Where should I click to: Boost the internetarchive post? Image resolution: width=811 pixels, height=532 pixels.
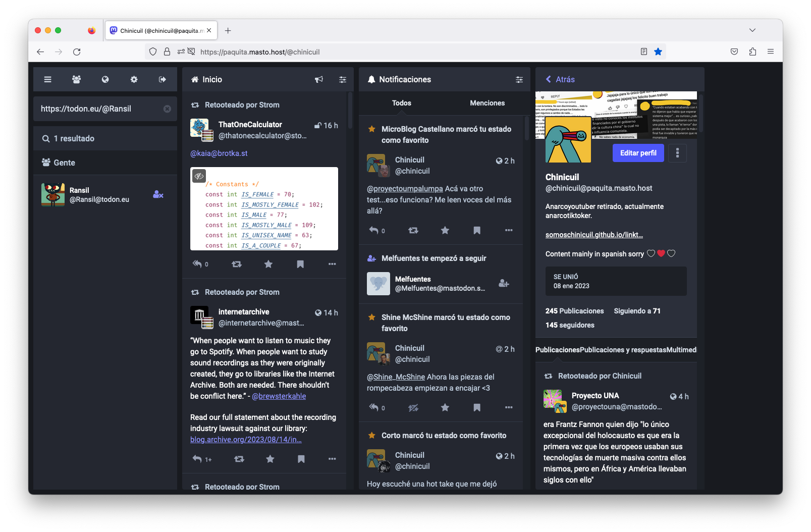pyautogui.click(x=239, y=459)
